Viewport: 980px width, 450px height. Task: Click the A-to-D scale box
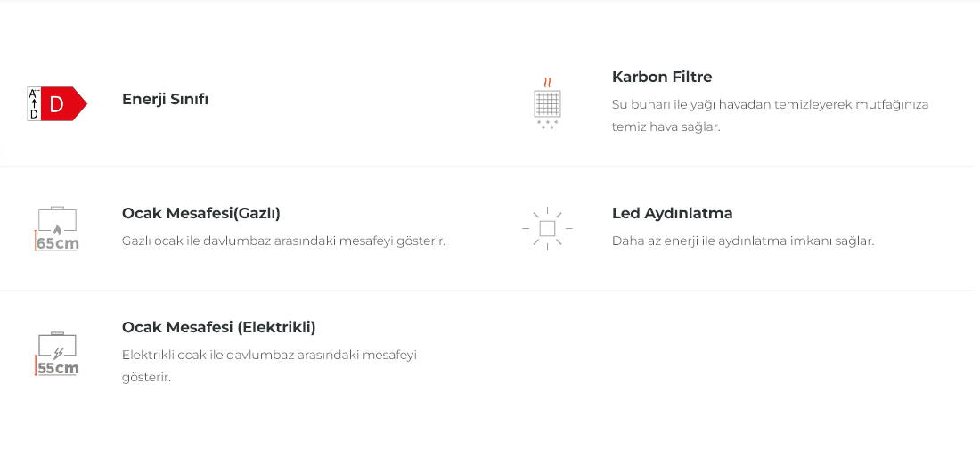pos(34,103)
